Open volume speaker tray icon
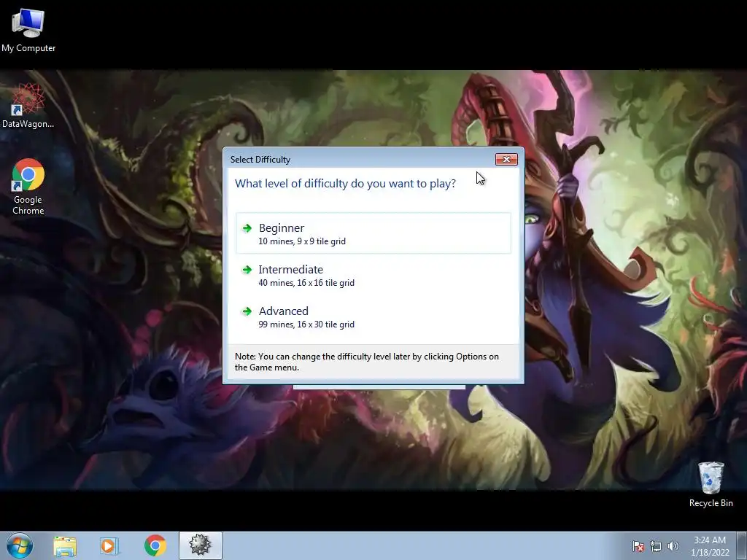 click(x=673, y=546)
